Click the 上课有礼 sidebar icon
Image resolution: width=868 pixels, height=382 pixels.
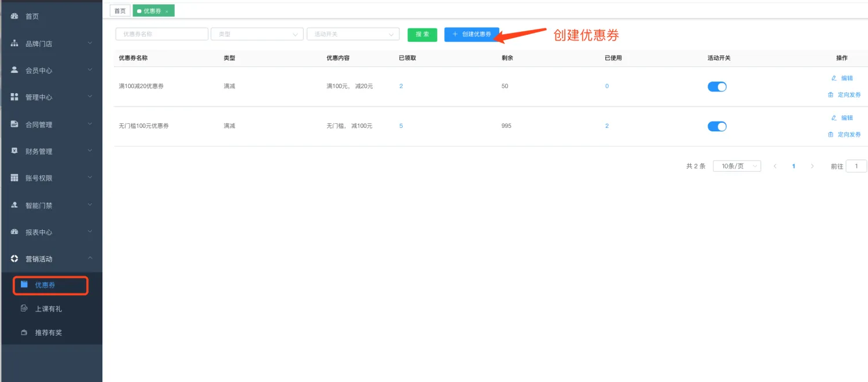pos(24,308)
